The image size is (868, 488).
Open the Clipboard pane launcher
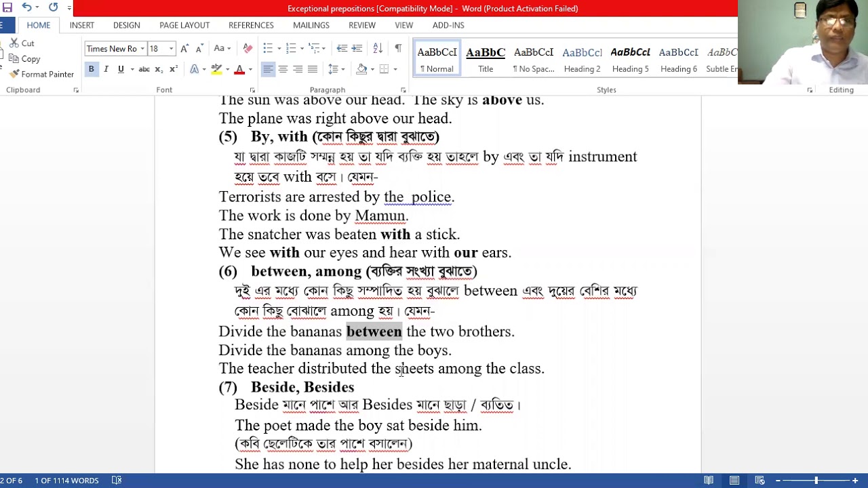[x=76, y=90]
